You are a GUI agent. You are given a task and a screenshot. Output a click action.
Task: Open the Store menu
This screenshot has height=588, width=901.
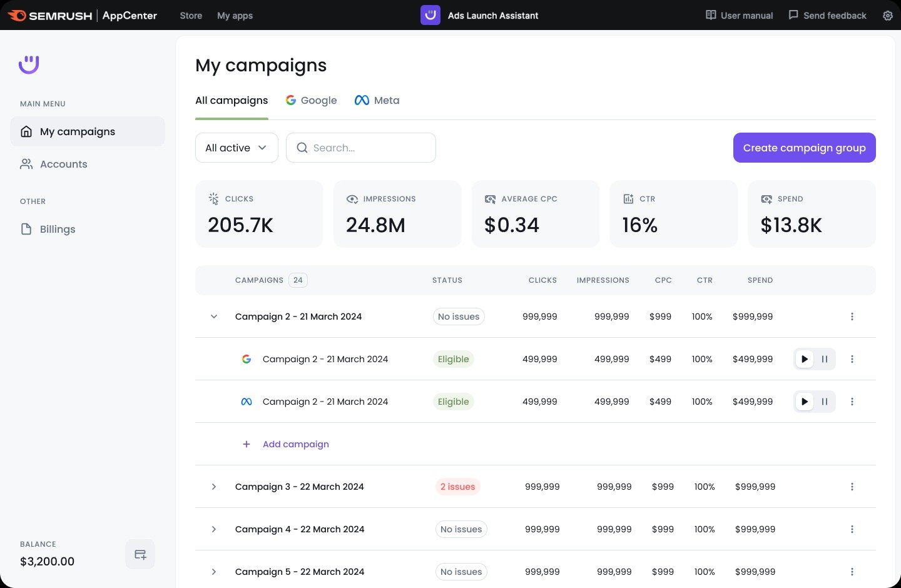[190, 15]
